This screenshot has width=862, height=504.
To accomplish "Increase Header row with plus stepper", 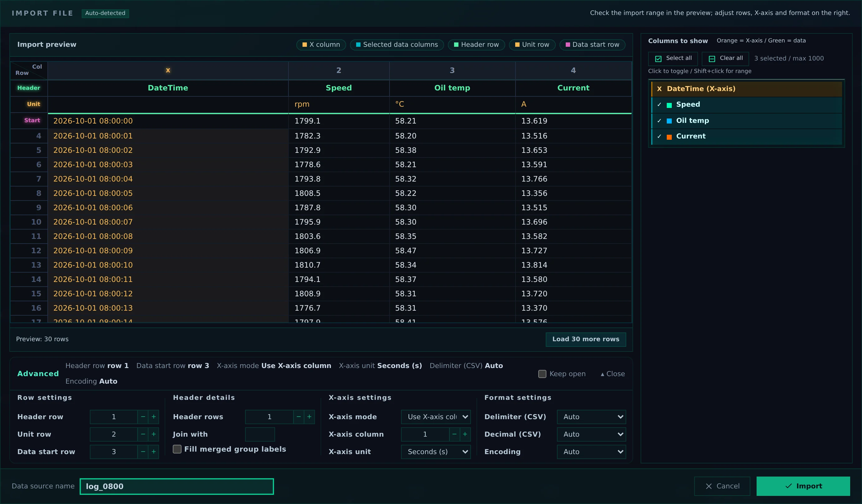I will pos(153,417).
